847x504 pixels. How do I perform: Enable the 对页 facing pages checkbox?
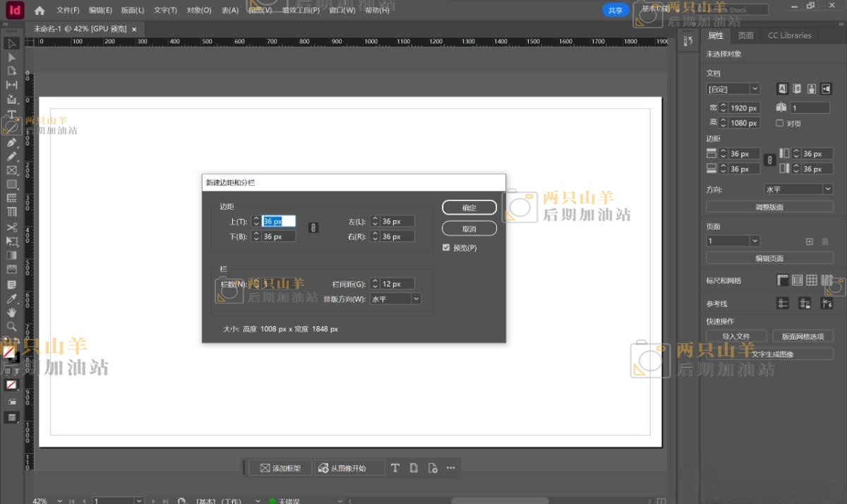pos(779,123)
